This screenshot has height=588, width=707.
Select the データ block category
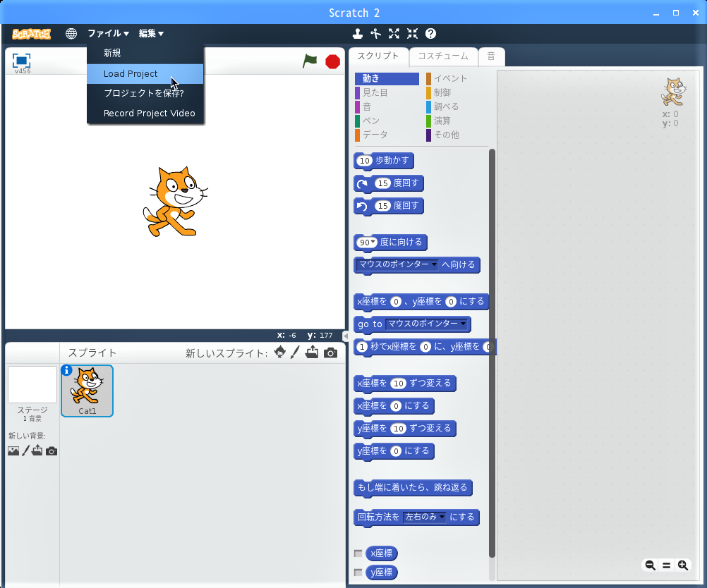tap(387, 135)
